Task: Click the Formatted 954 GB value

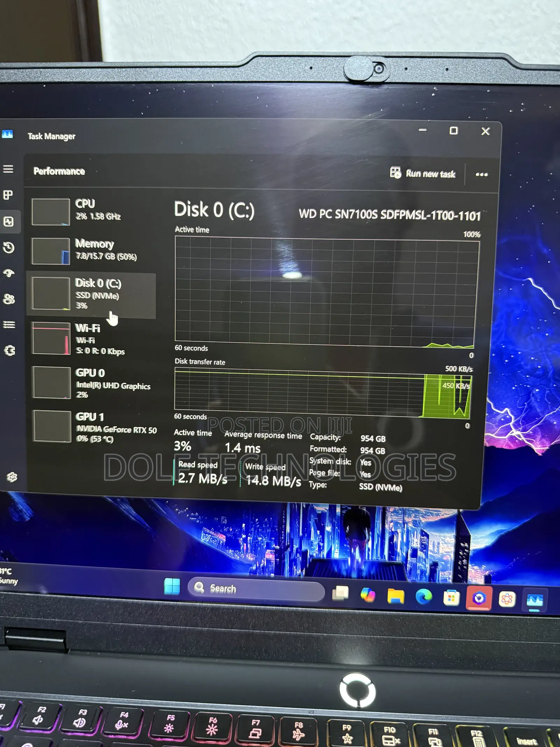Action: (x=373, y=451)
